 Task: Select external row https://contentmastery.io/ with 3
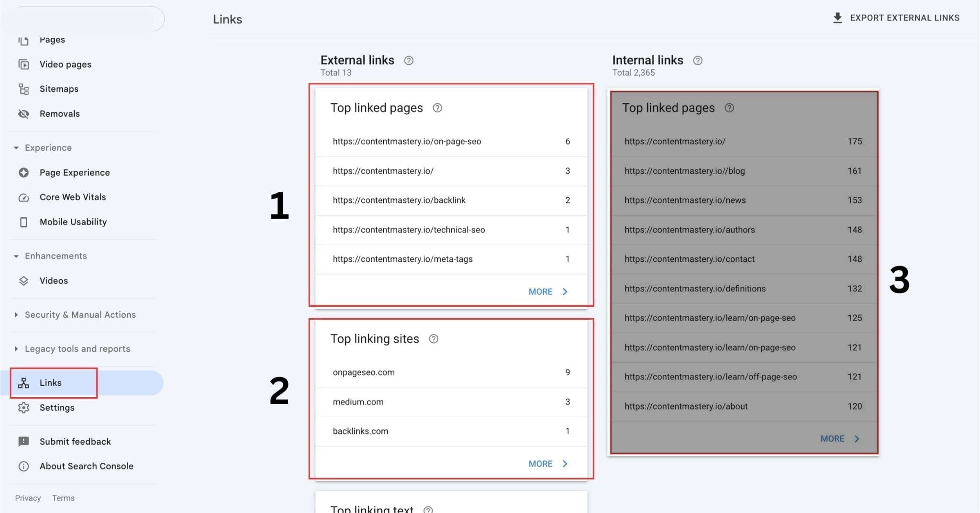point(451,171)
